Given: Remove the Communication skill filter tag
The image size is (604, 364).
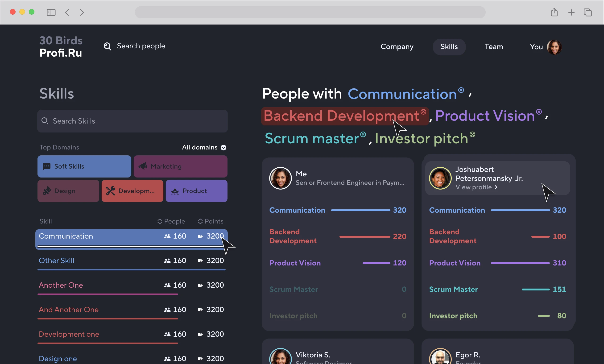Looking at the screenshot, I should point(461,90).
